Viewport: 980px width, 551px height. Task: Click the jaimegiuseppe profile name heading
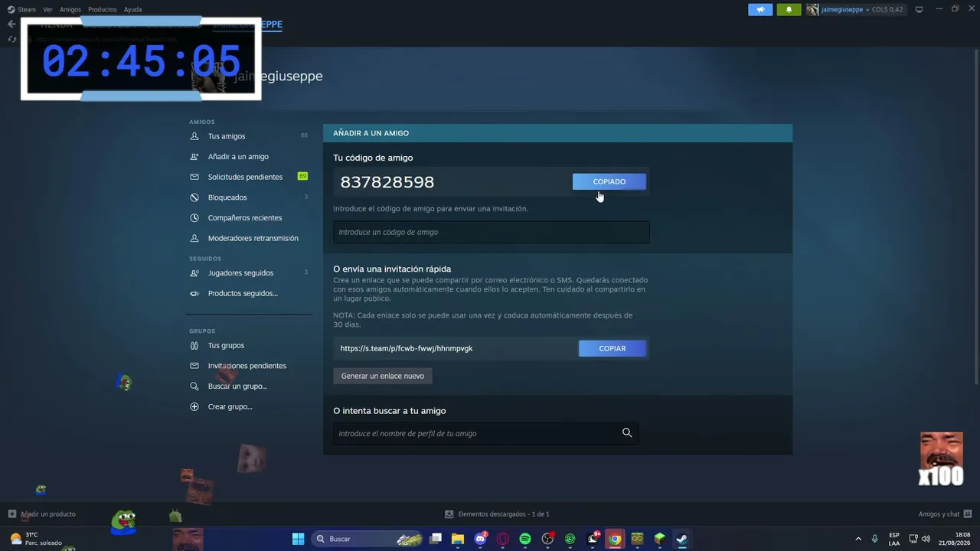point(278,77)
